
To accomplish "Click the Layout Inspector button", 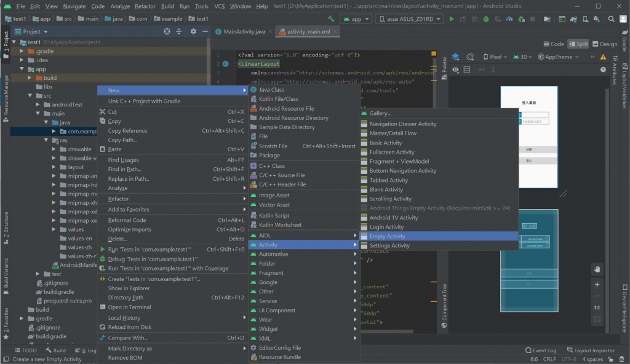I will point(591,350).
